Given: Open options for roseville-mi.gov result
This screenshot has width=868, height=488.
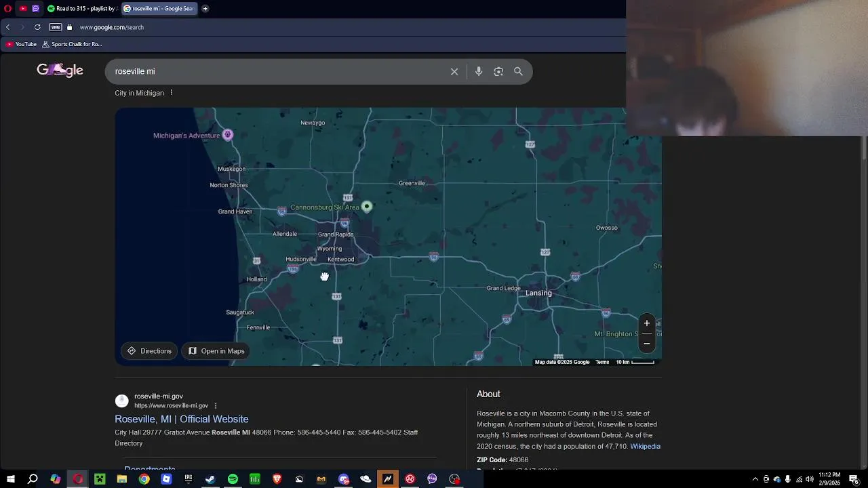Looking at the screenshot, I should coord(216,406).
